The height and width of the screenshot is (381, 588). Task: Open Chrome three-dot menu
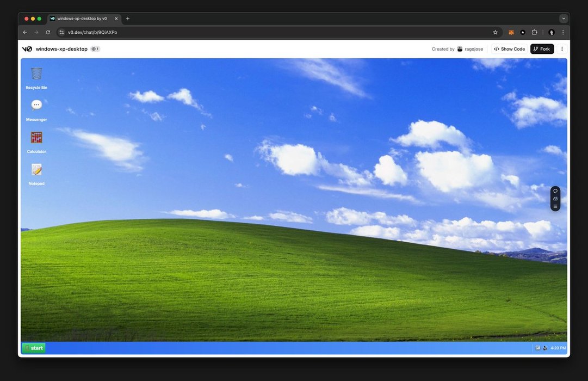pyautogui.click(x=563, y=32)
